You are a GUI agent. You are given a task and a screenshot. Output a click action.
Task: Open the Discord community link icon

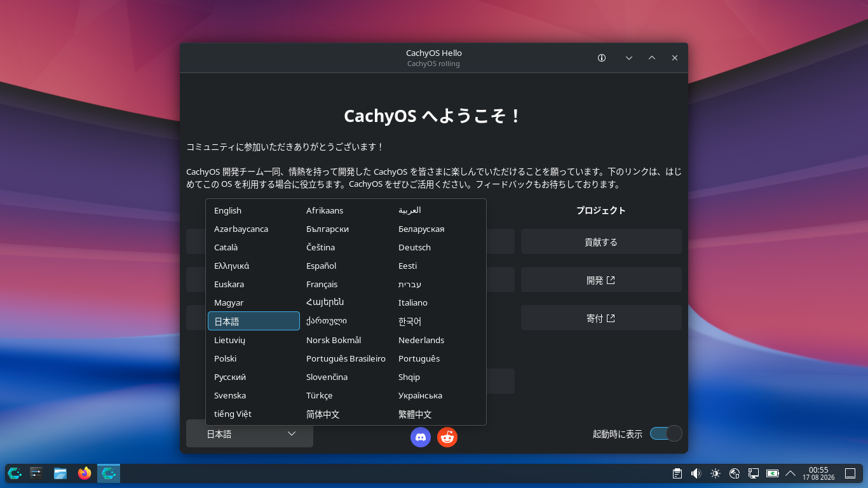(x=421, y=437)
